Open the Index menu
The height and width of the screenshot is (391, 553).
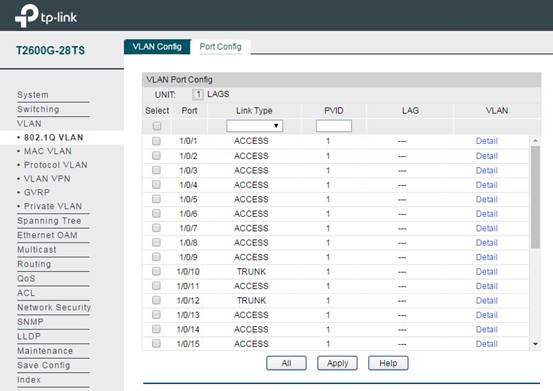[29, 380]
